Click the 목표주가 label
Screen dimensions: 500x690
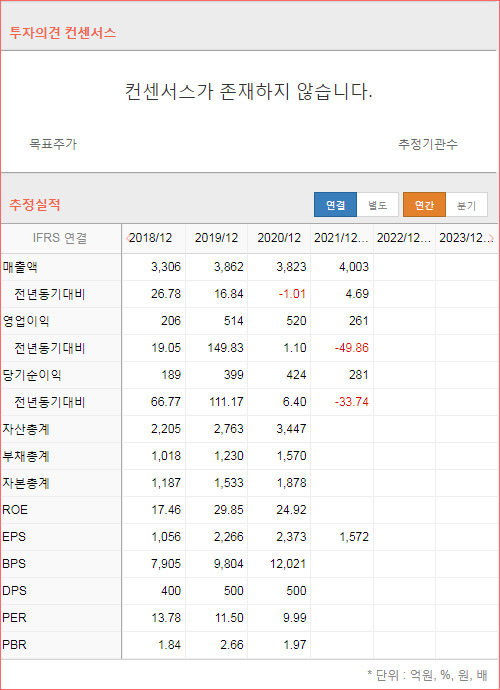point(53,144)
